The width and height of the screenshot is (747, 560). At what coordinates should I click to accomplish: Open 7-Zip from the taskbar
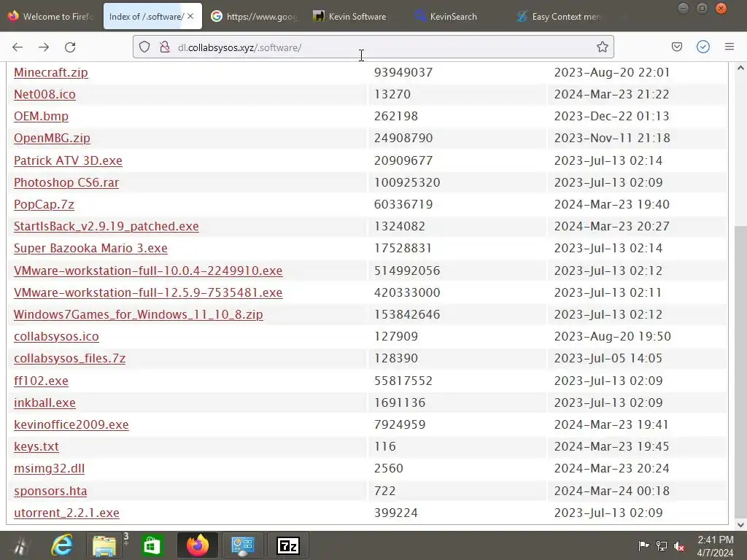pos(287,545)
